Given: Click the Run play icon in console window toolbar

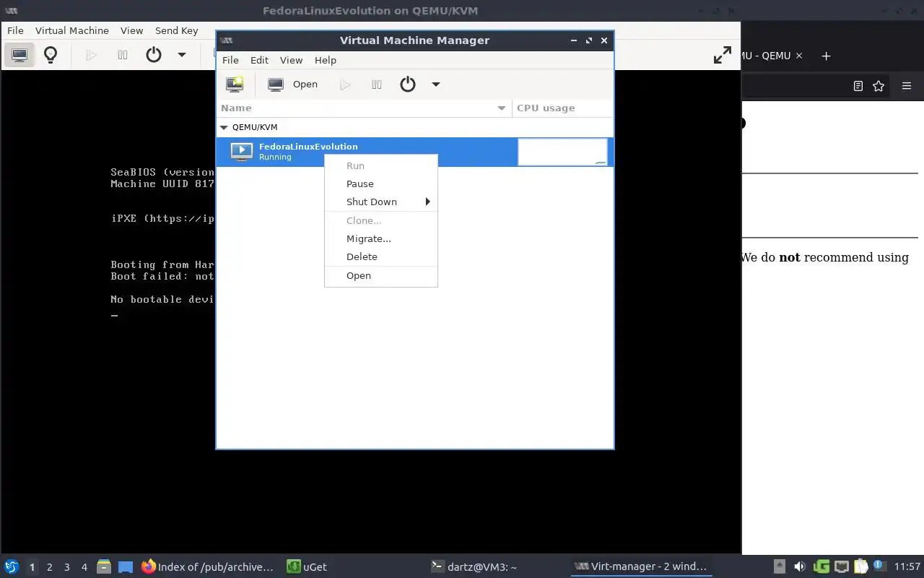Looking at the screenshot, I should (91, 55).
